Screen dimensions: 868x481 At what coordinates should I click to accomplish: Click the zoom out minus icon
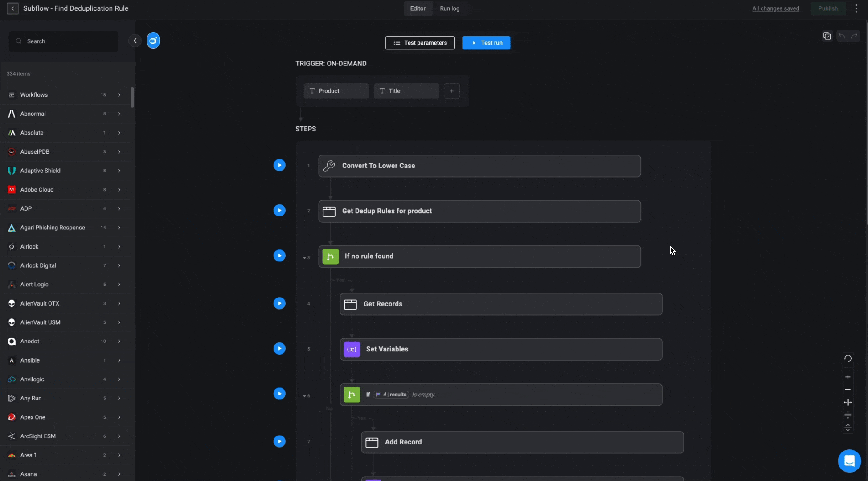pos(848,390)
